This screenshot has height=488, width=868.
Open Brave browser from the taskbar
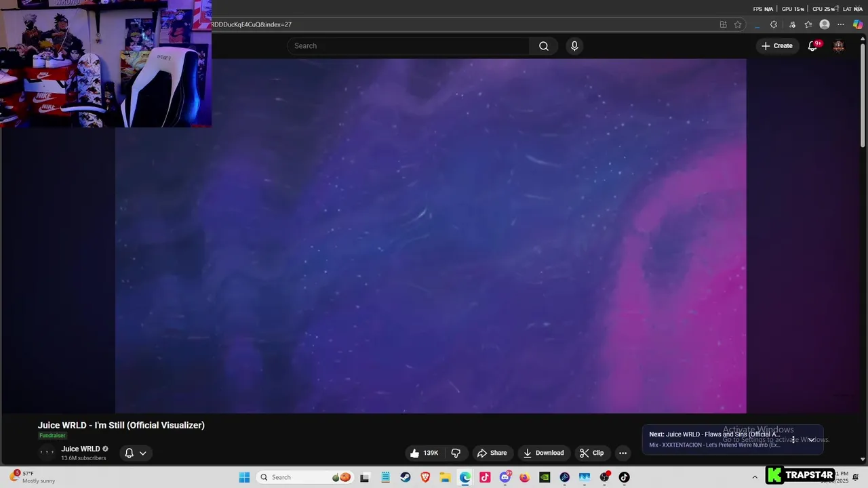[x=425, y=477]
